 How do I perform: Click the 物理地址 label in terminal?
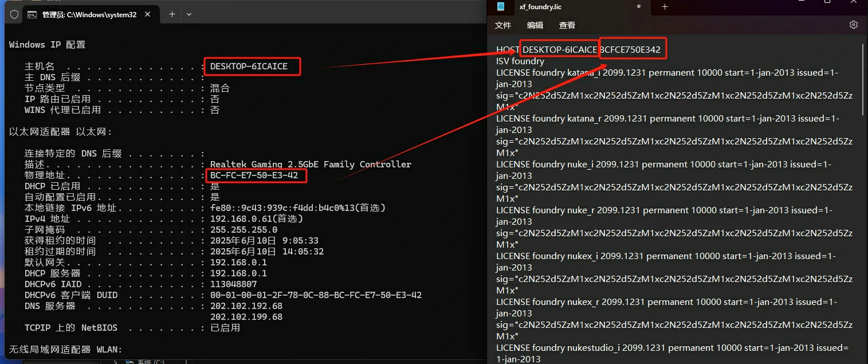(45, 175)
